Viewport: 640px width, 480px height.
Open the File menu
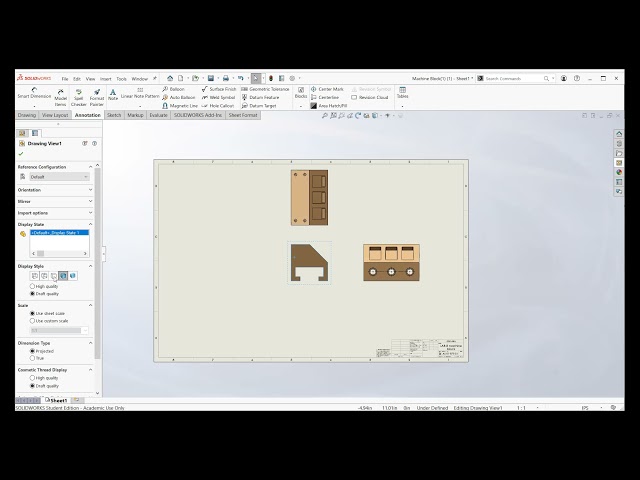tap(65, 79)
